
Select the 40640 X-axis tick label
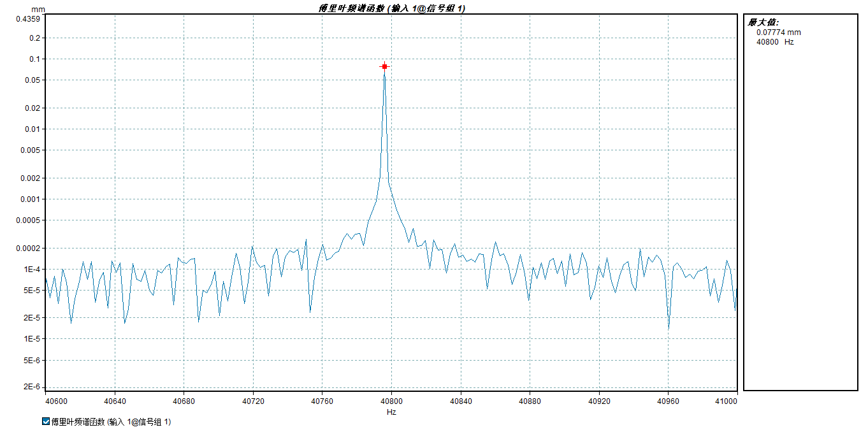tap(115, 401)
